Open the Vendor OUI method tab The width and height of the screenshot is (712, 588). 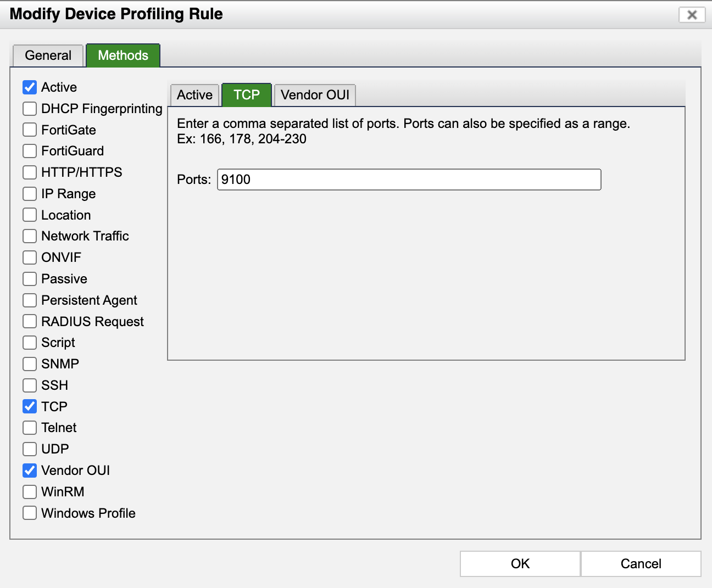(x=314, y=94)
